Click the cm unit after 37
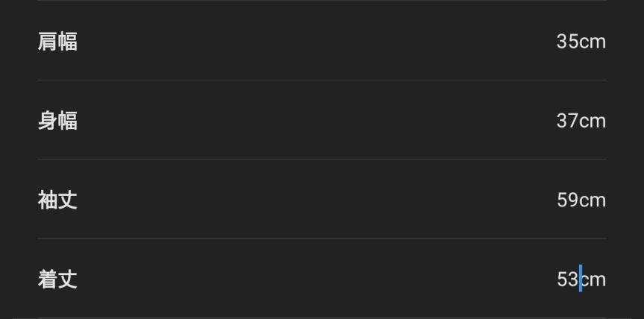This screenshot has height=319, width=644. click(593, 122)
